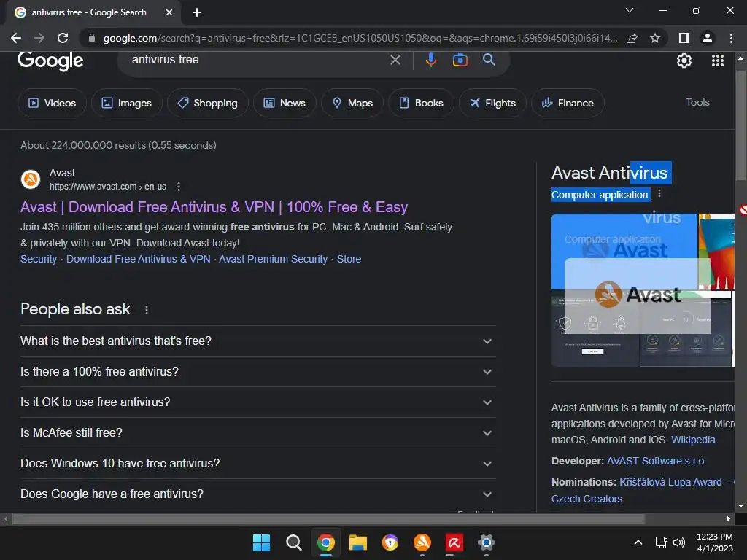Image resolution: width=747 pixels, height=560 pixels.
Task: Open the large Avast logo image thumbnail
Action: pos(624,252)
